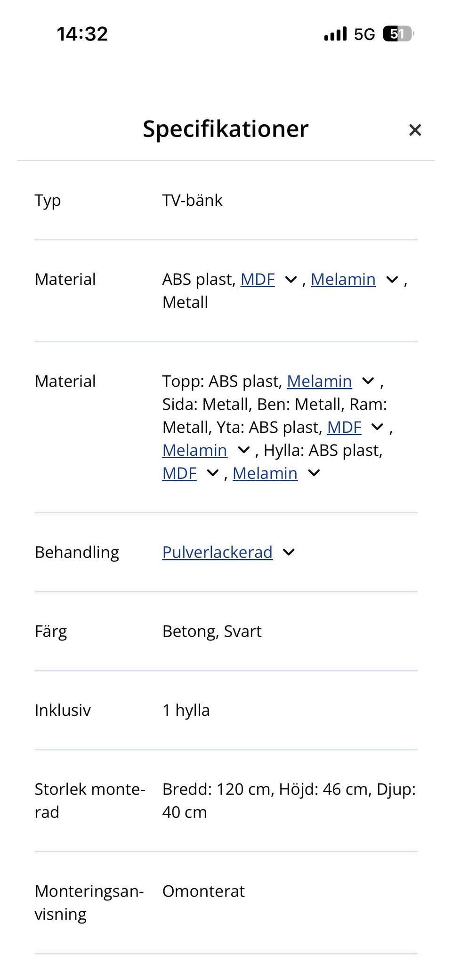The height and width of the screenshot is (980, 452).
Task: Tap the cellular signal bars icon
Action: coord(335,34)
